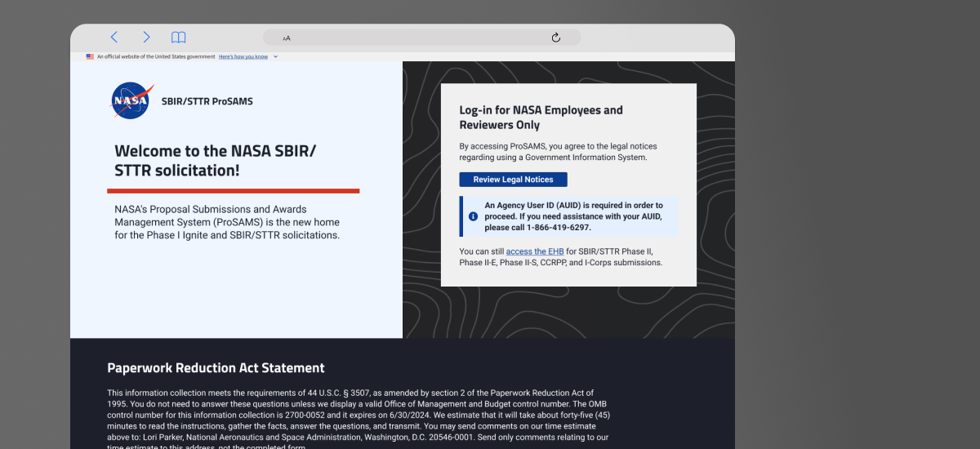This screenshot has height=449, width=980.
Task: Focus the browser address bar
Action: [x=422, y=38]
